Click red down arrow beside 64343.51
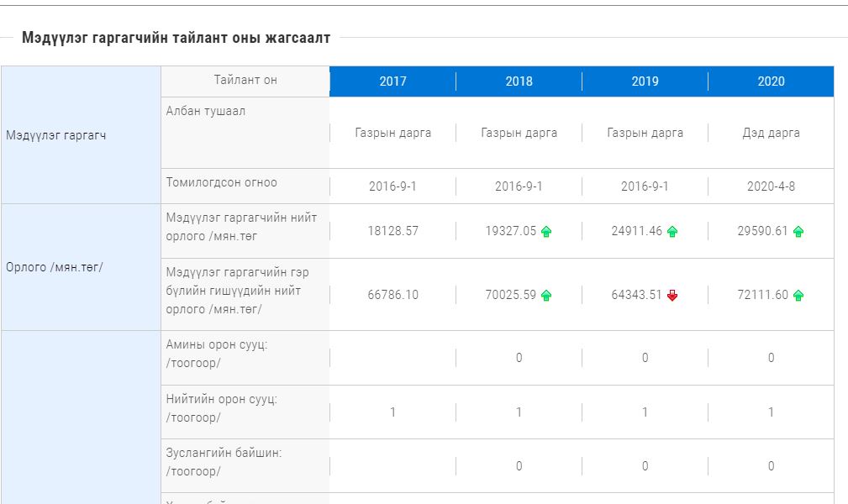848x504 pixels. [672, 296]
